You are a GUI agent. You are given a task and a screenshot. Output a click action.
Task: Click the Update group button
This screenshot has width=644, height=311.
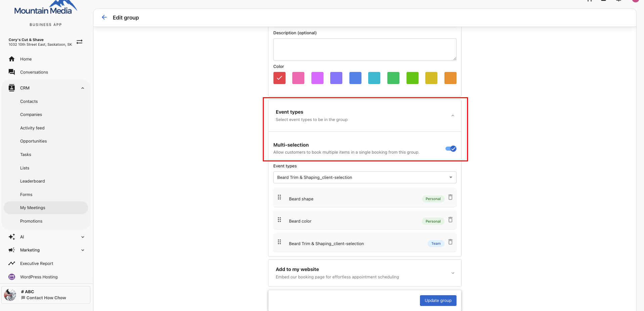click(438, 301)
